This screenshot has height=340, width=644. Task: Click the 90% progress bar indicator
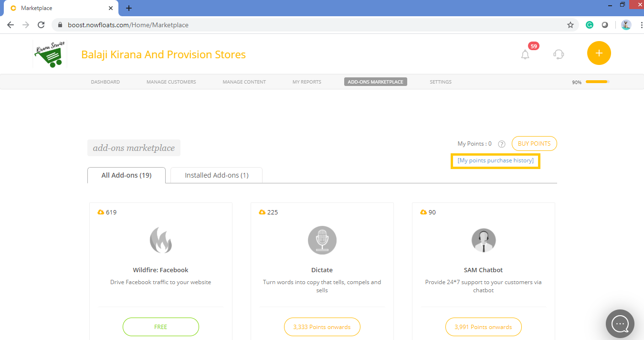click(597, 82)
